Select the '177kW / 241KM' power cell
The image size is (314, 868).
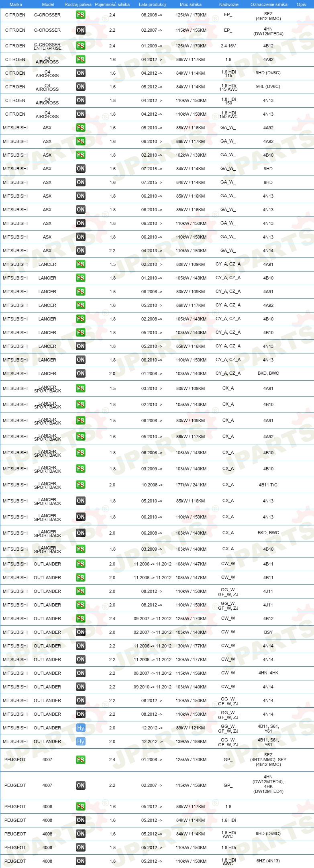click(191, 485)
